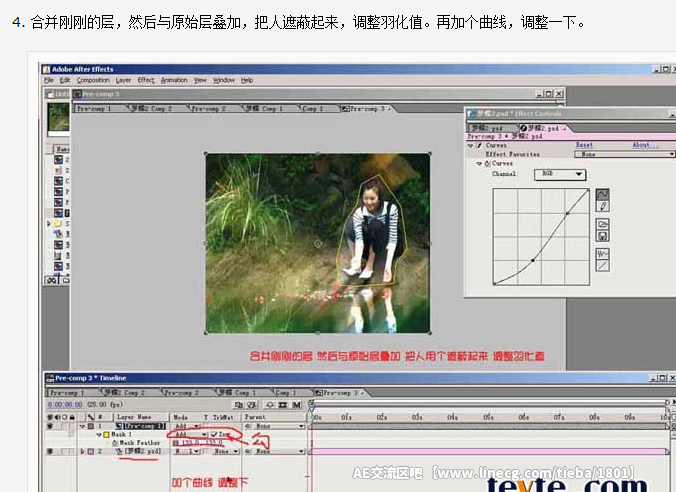Click the M motion blur button in Timeline
Image resolution: width=676 pixels, height=492 pixels.
pos(296,405)
